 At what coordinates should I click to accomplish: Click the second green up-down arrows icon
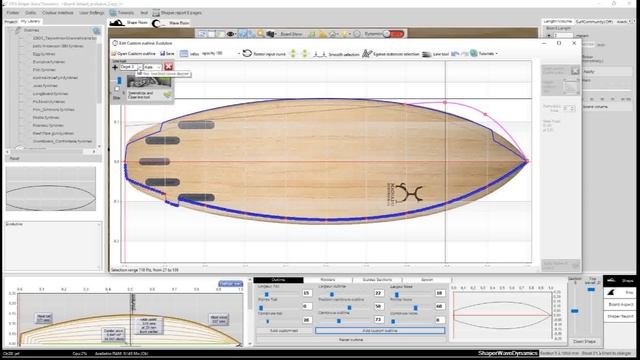pos(304,53)
